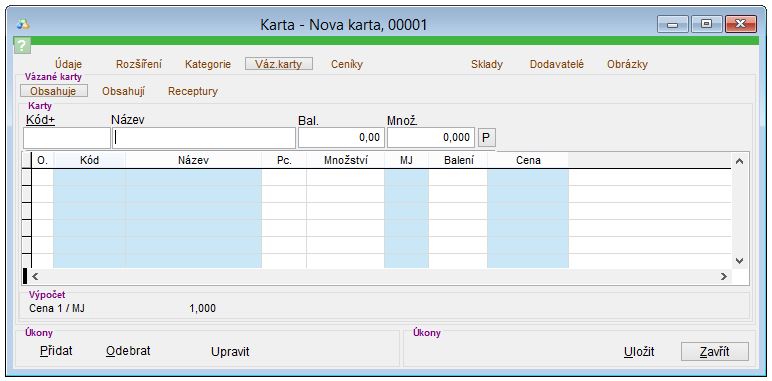Screen dimensions: 772x381
Task: Click Uložit to save the card
Action: pyautogui.click(x=639, y=352)
